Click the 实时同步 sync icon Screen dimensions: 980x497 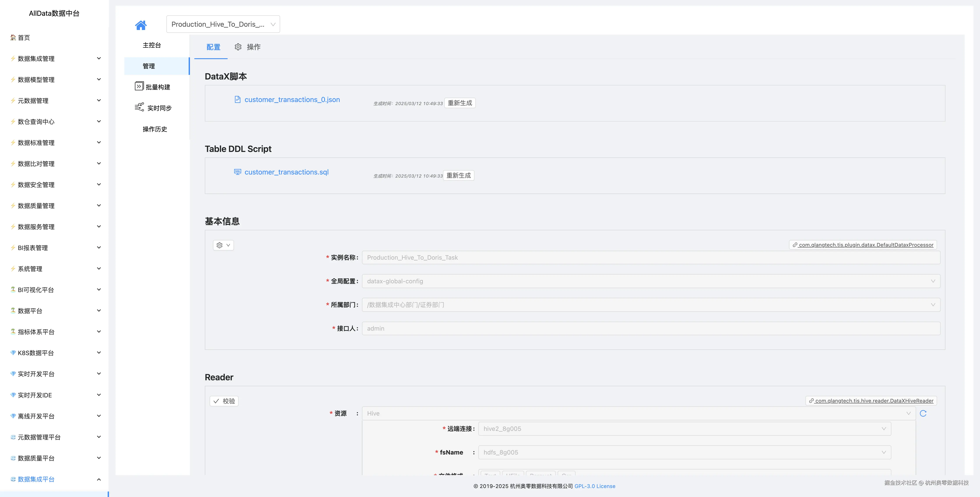[139, 107]
